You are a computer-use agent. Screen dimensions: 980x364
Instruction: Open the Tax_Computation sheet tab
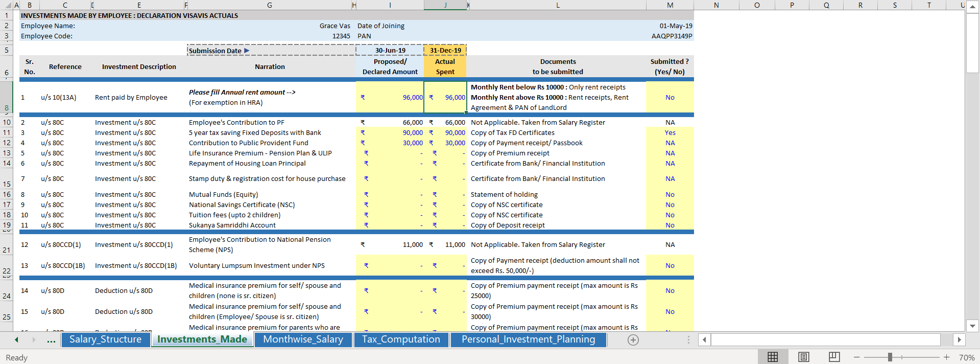point(401,339)
